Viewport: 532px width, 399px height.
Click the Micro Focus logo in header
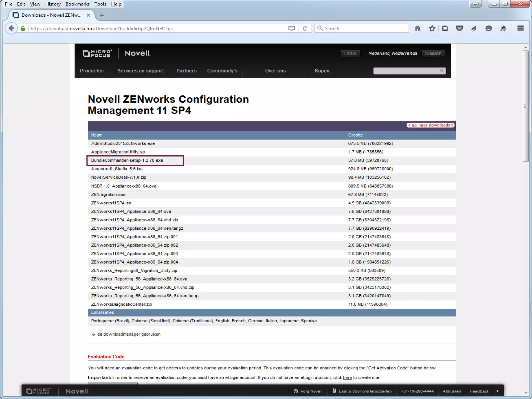pos(97,53)
